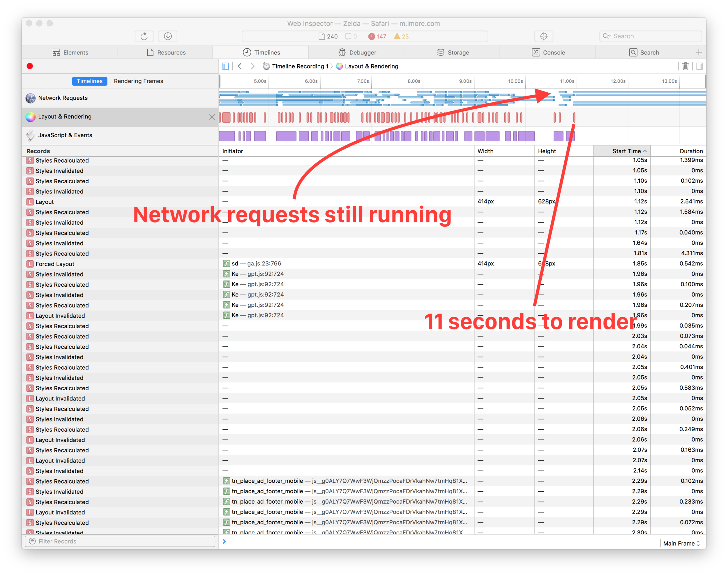Open the Storage tab
The width and height of the screenshot is (728, 575).
(452, 52)
